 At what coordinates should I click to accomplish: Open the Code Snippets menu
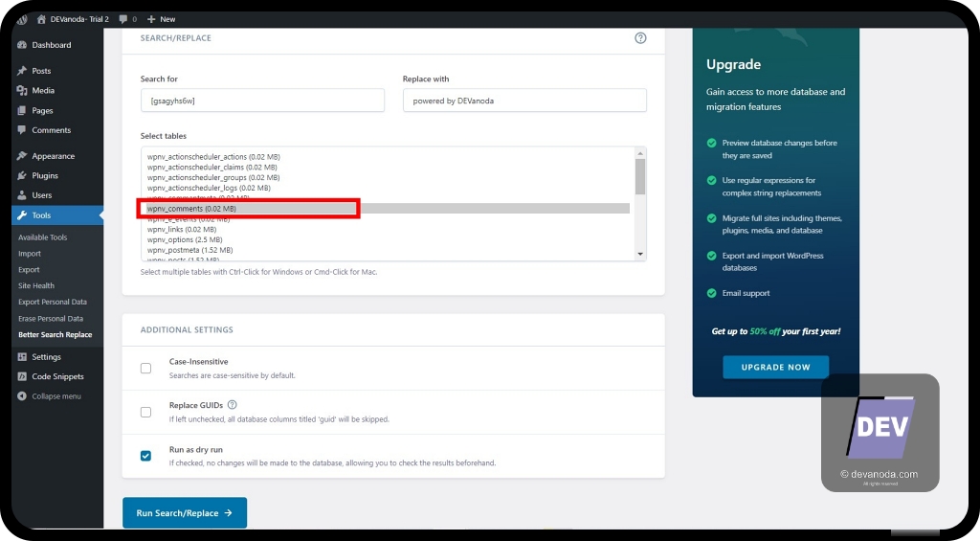56,376
